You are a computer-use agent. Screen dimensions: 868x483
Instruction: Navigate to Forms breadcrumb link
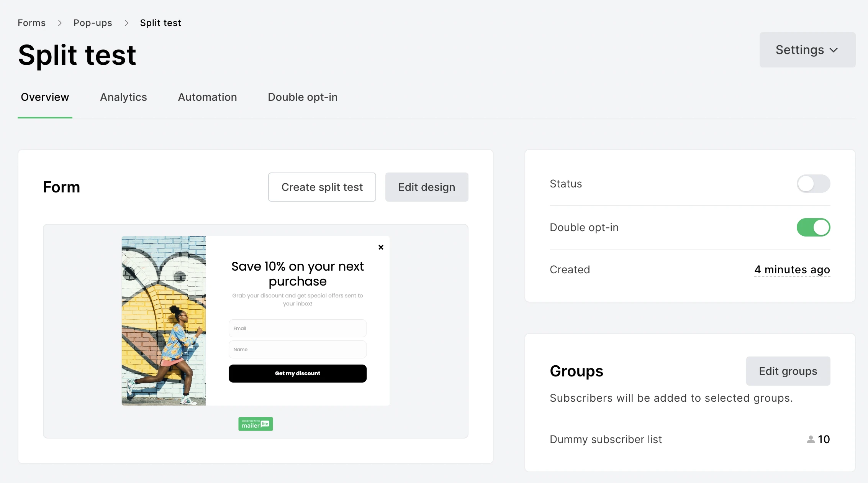coord(31,23)
